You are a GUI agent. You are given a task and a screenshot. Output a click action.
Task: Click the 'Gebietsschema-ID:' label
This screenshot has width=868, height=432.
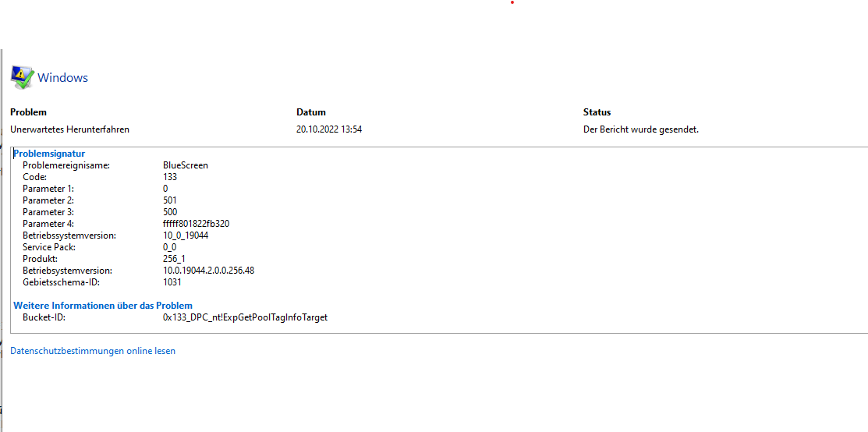pos(61,282)
